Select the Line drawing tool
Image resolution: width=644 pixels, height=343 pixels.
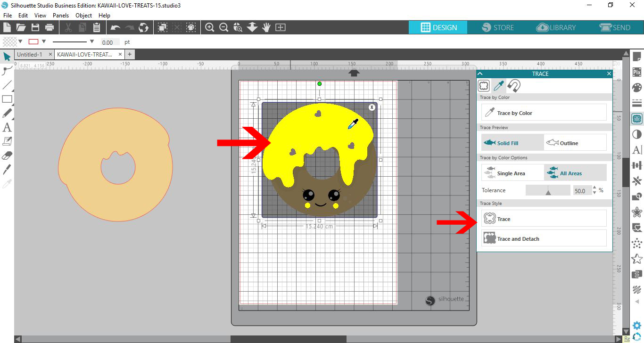7,85
